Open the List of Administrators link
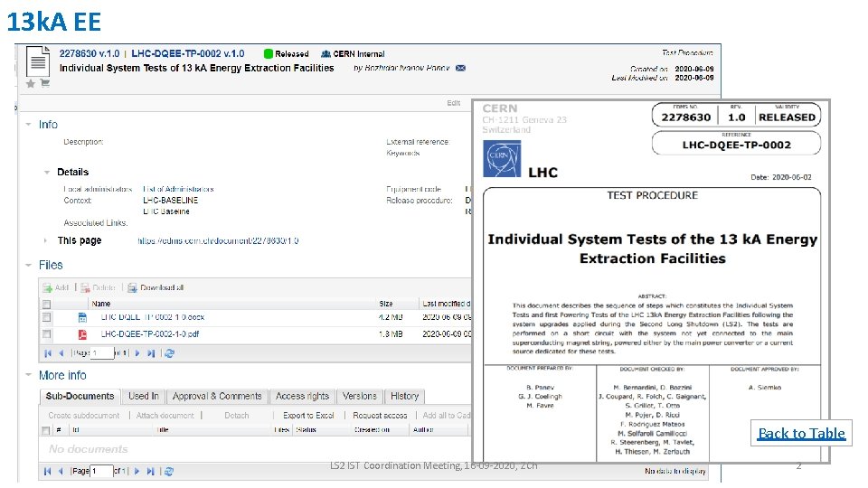The width and height of the screenshot is (868, 488). pyautogui.click(x=178, y=189)
